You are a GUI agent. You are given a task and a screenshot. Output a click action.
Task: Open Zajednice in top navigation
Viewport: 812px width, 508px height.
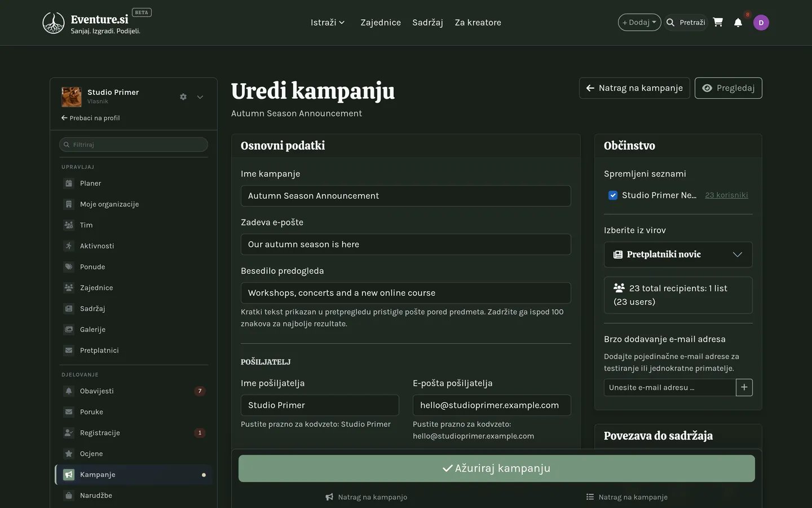(381, 23)
